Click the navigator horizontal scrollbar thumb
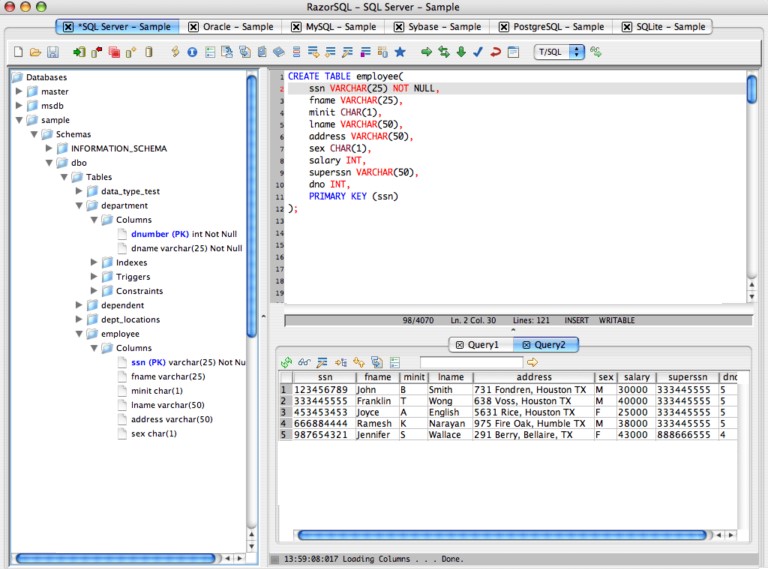This screenshot has height=569, width=768. (x=115, y=558)
